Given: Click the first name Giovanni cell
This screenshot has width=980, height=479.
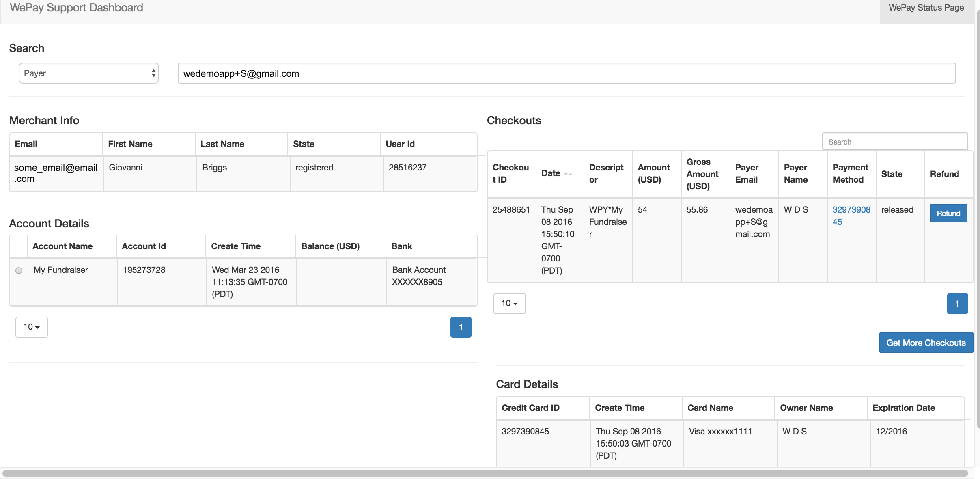Looking at the screenshot, I should pos(150,173).
